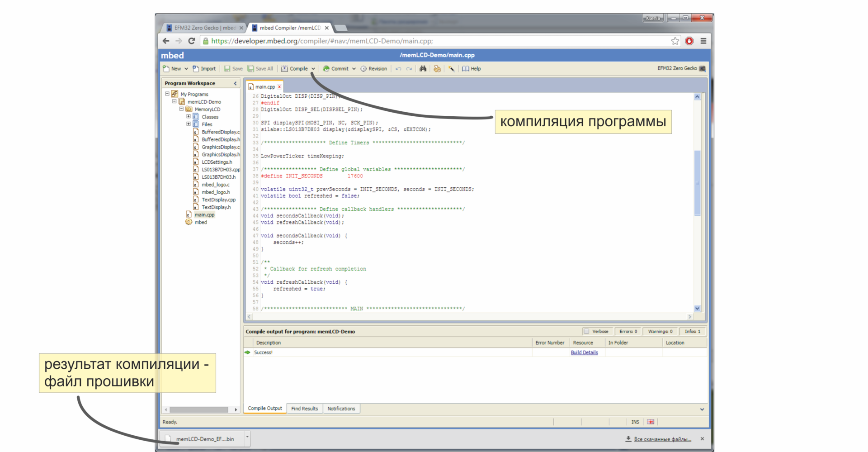Click the format code wand icon
Viewport: 868px width, 452px height.
(x=451, y=69)
